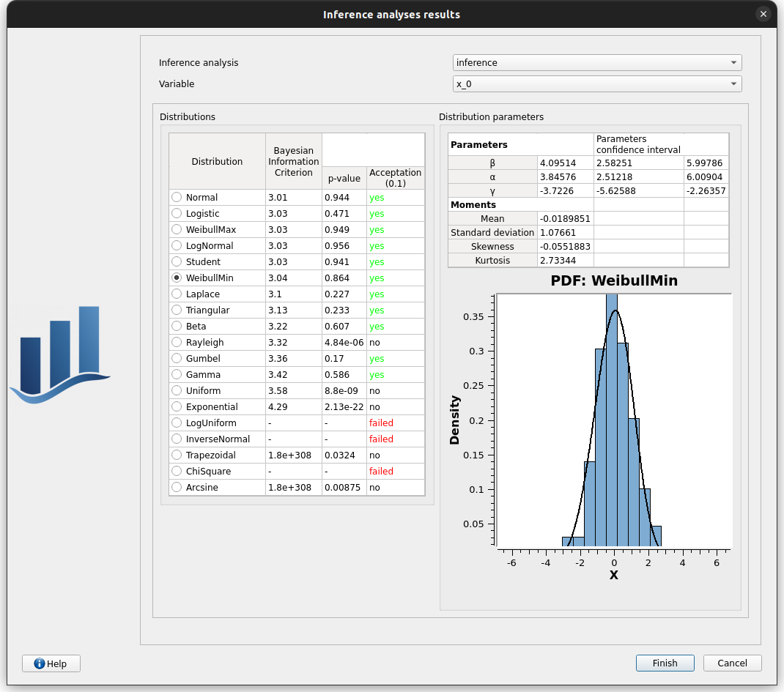Viewport: 784px width, 692px height.
Task: Select the Normal distribution radio button
Action: [177, 198]
